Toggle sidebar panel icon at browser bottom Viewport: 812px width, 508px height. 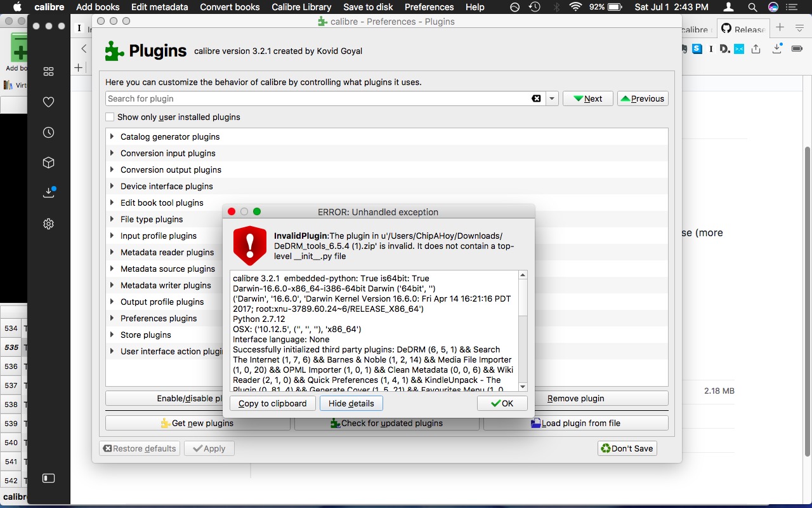tap(48, 478)
